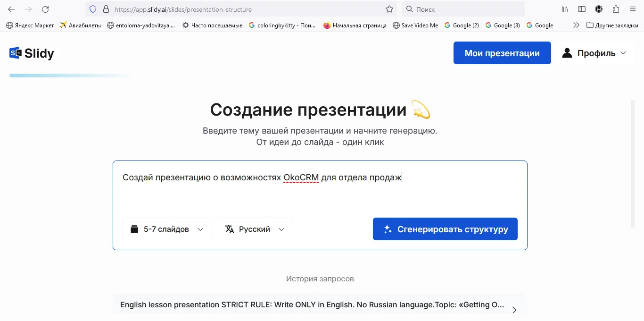Viewport: 644px width, 321px height.
Task: Click the Поиск browser search field
Action: pos(463,9)
